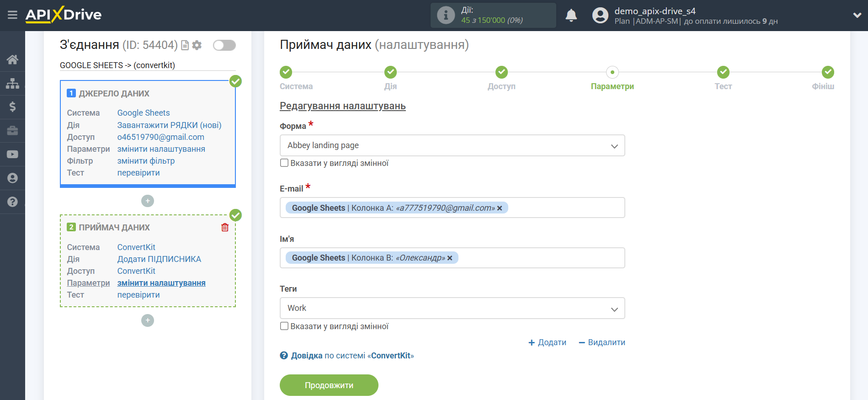Click the actions counter 45 з 150'000
The height and width of the screenshot is (400, 868).
point(492,20)
